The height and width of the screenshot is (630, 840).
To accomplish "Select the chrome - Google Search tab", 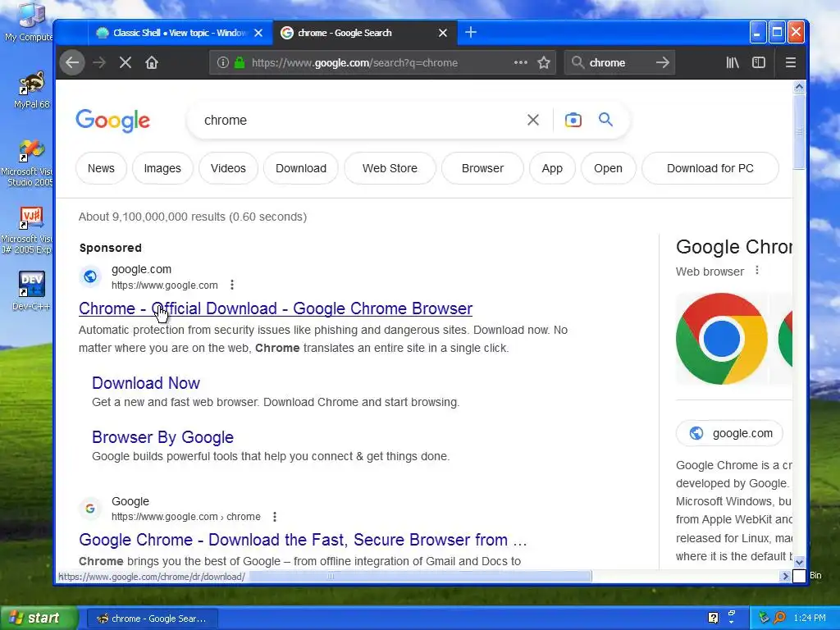I will point(365,33).
